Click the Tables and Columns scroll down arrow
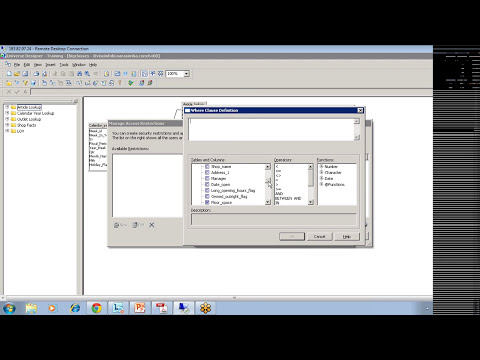480x360 pixels. 268,202
